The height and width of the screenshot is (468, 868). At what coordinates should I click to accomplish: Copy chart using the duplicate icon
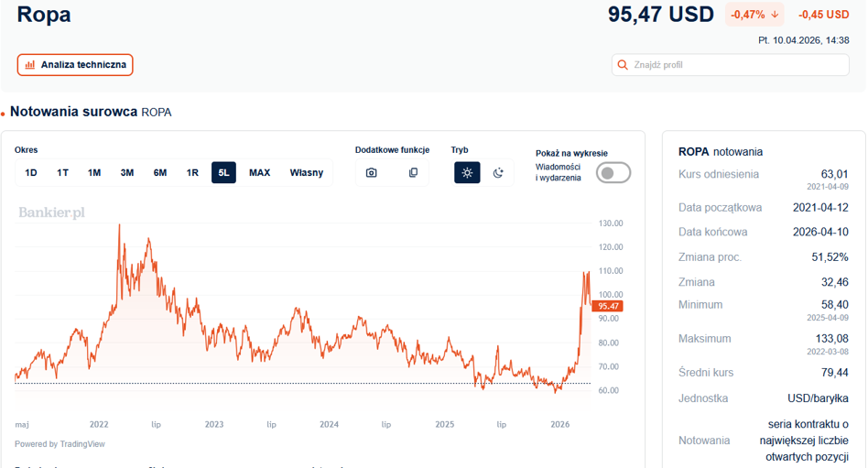click(413, 173)
